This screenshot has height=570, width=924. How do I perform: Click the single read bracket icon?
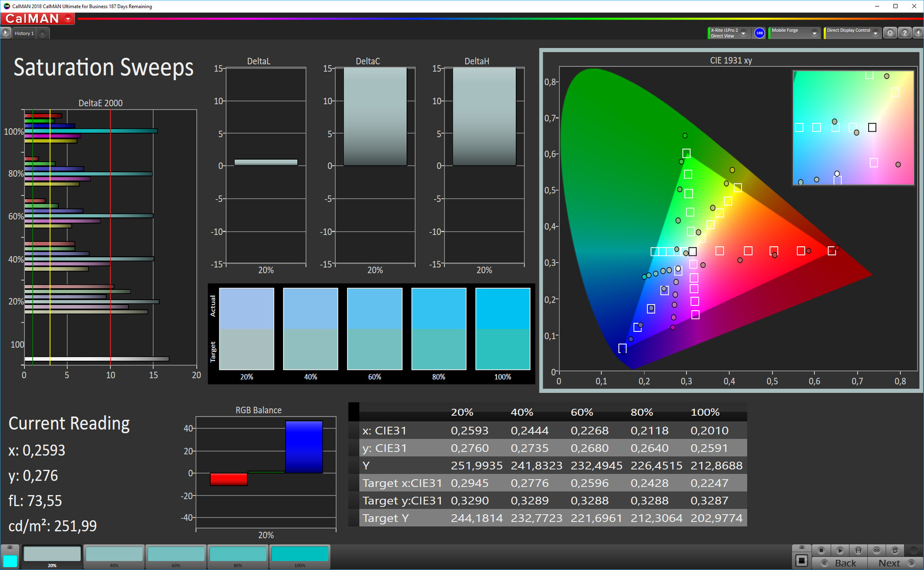pyautogui.click(x=858, y=550)
